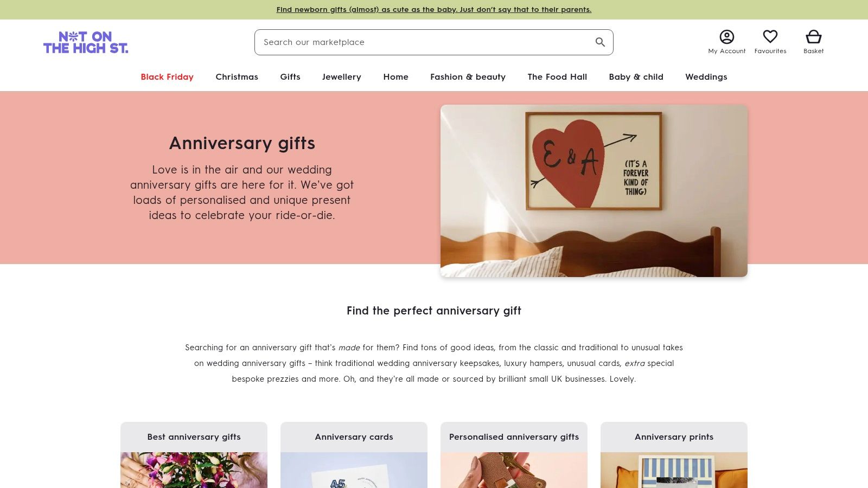Open the Basket icon
Screen dimensions: 868x488
(x=814, y=37)
